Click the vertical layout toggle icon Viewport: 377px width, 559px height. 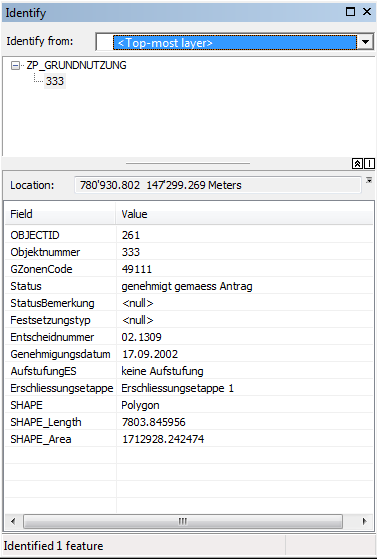click(x=369, y=164)
